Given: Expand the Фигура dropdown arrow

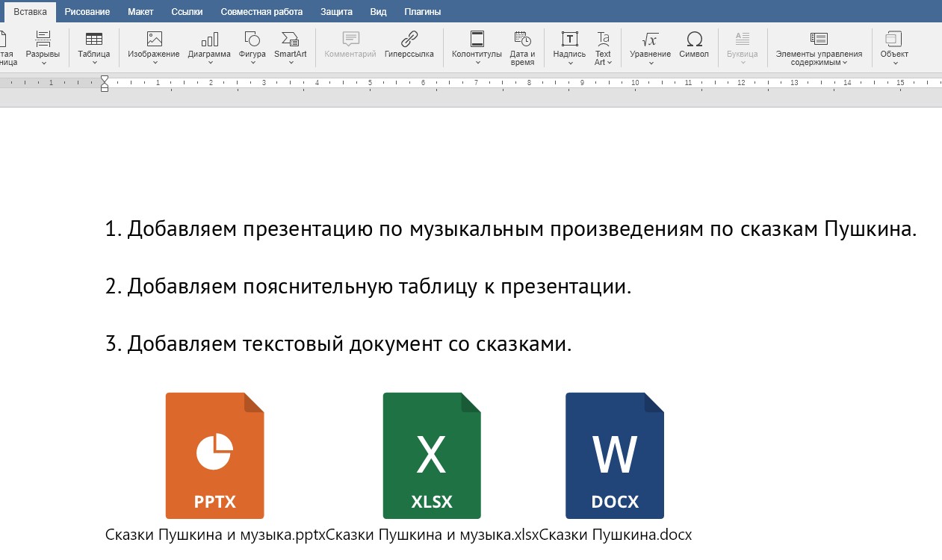Looking at the screenshot, I should click(252, 63).
